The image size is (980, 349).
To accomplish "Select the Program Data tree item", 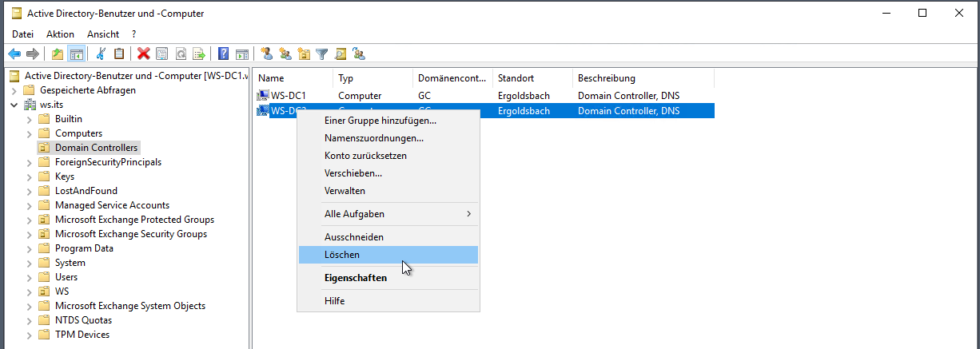I will 84,248.
